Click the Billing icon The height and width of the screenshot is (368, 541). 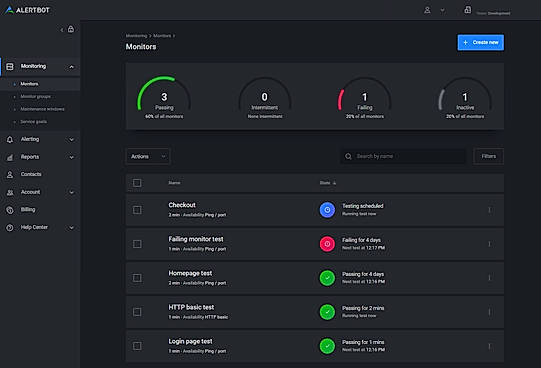click(x=10, y=210)
